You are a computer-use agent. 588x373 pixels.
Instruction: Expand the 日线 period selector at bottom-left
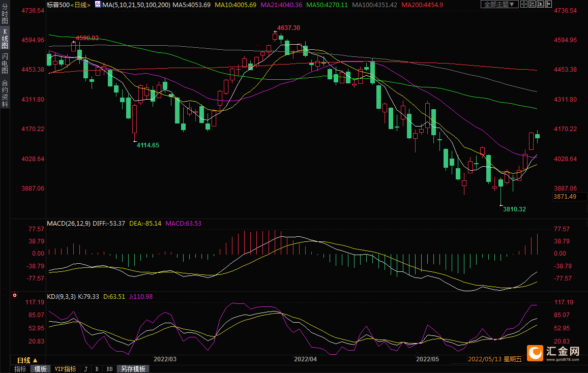coord(27,360)
